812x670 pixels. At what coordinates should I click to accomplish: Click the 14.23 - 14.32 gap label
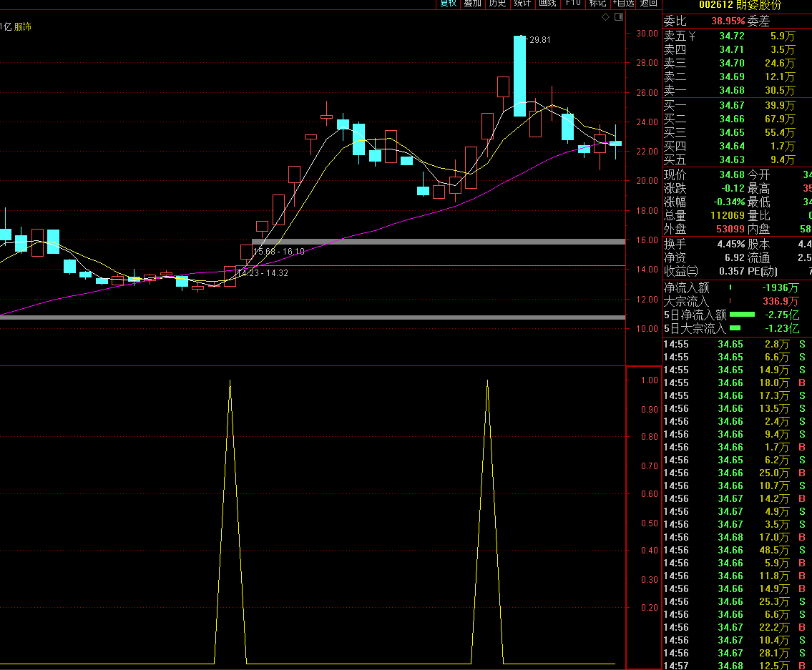pos(262,273)
